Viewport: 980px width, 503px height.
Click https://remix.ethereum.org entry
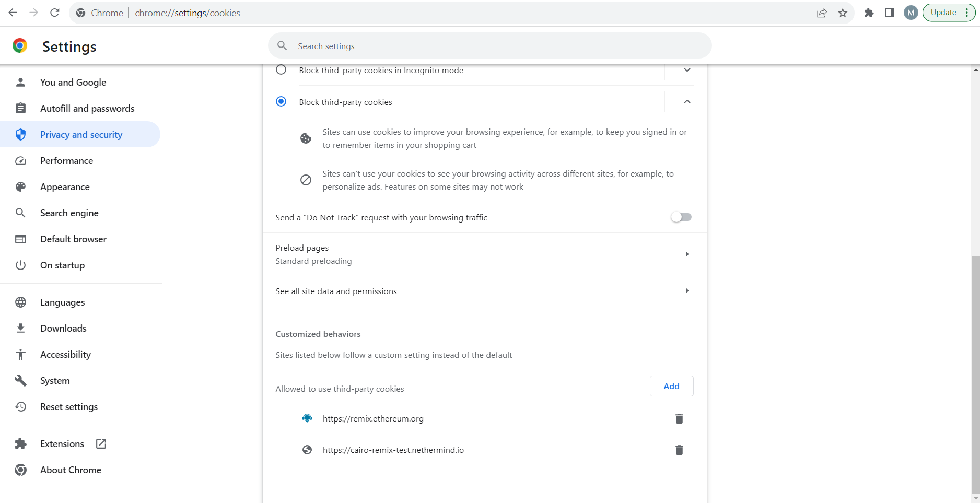click(373, 418)
